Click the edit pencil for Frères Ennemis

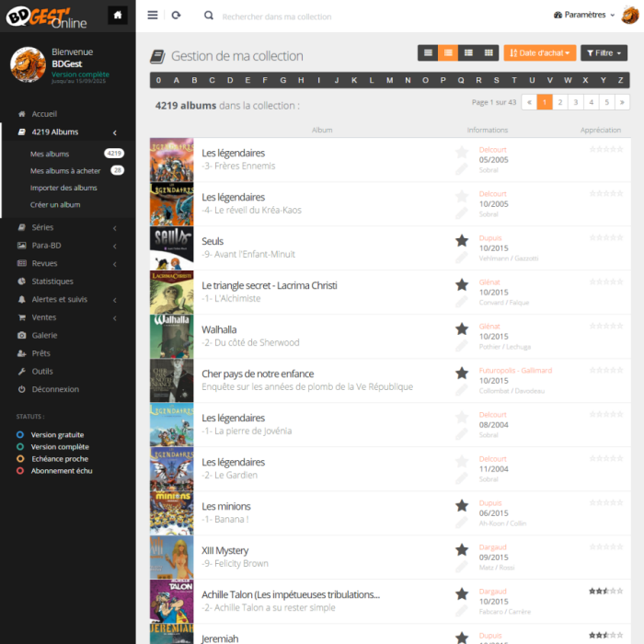(x=461, y=169)
